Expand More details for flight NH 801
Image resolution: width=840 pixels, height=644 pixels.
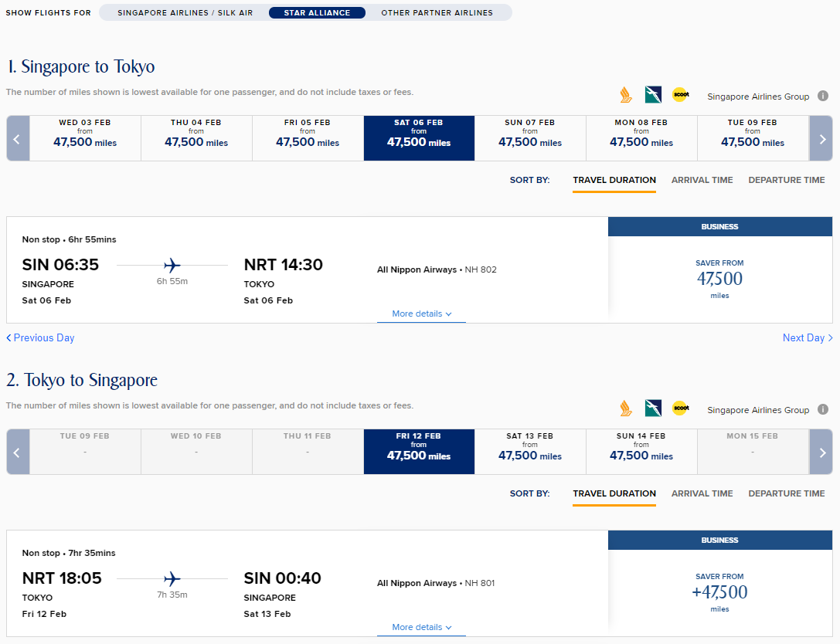click(422, 628)
